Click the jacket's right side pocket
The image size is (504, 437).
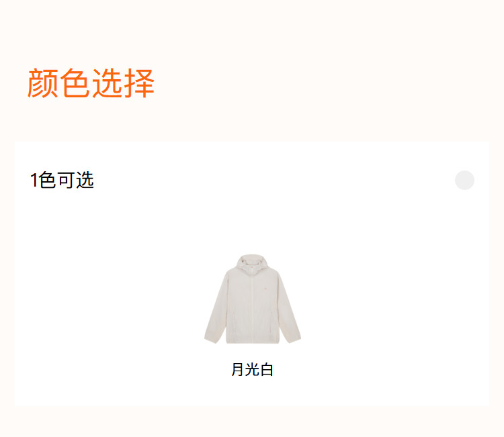[272, 321]
